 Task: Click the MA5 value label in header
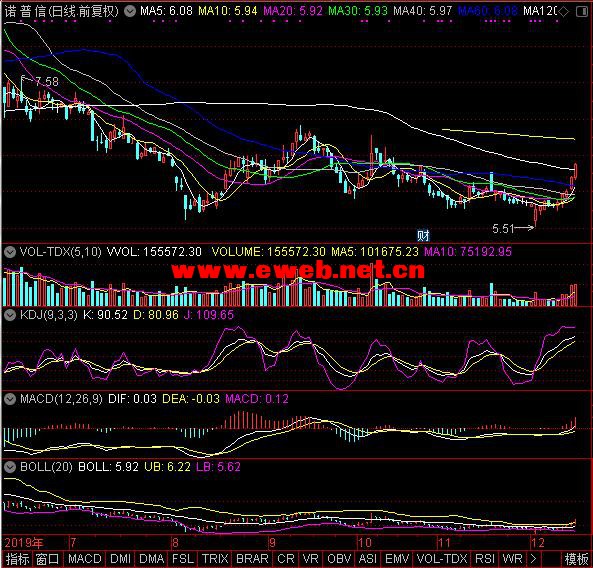pos(166,11)
